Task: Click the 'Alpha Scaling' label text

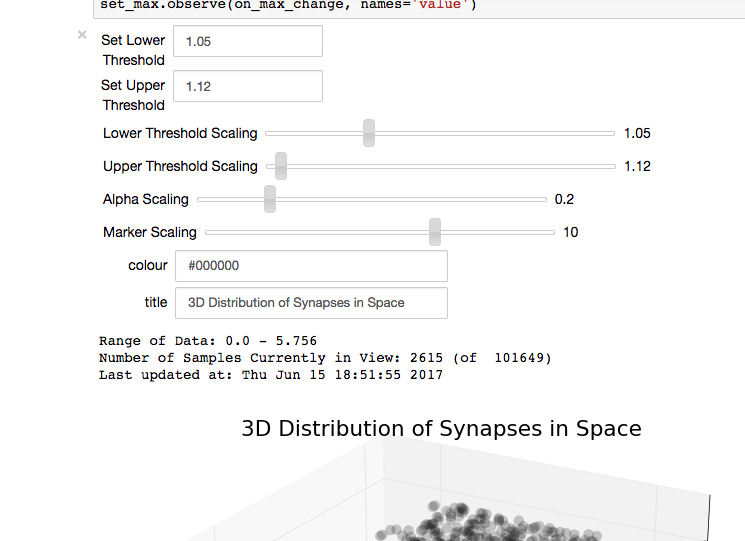Action: (146, 199)
